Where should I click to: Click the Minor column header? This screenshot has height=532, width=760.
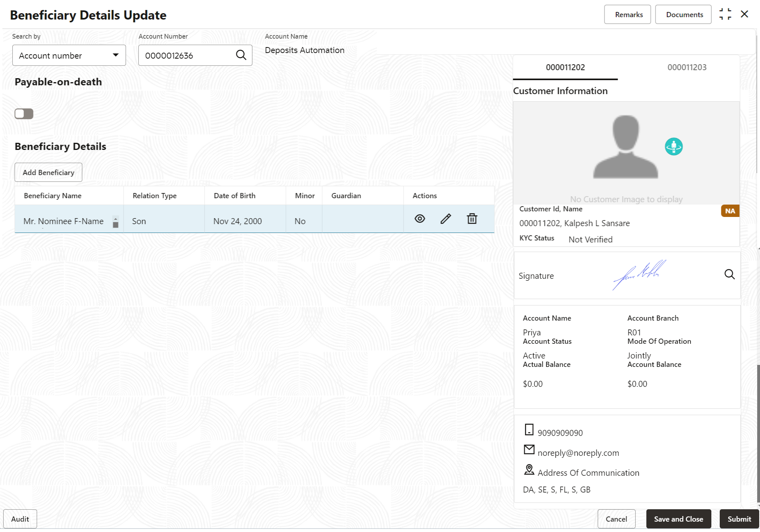[x=305, y=196]
